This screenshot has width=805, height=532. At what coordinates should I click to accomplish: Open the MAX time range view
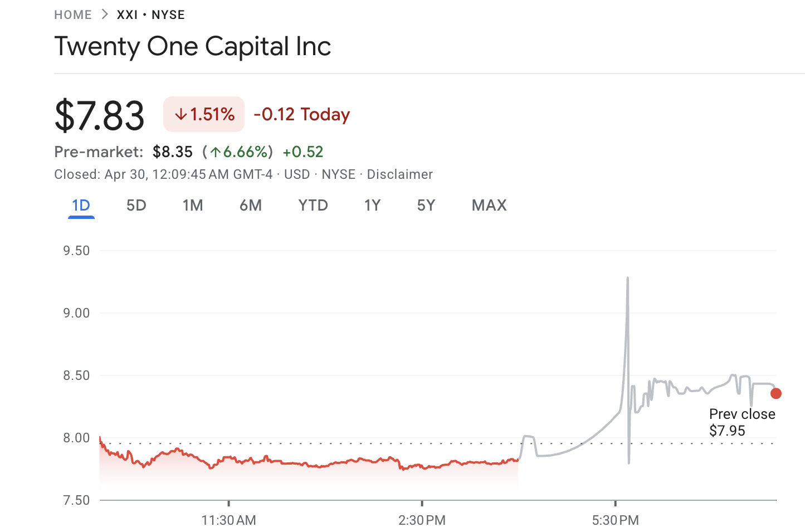(x=489, y=205)
